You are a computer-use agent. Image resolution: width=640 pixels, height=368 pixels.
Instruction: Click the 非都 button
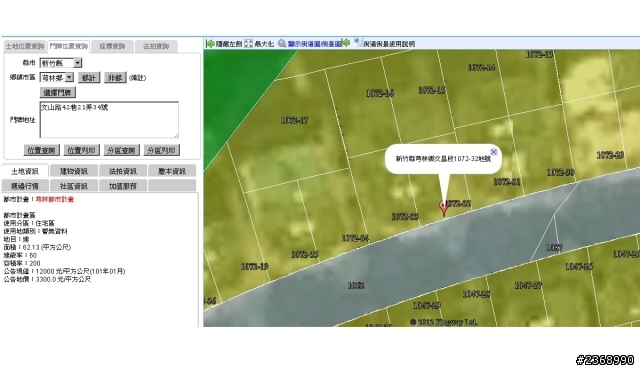pos(115,78)
